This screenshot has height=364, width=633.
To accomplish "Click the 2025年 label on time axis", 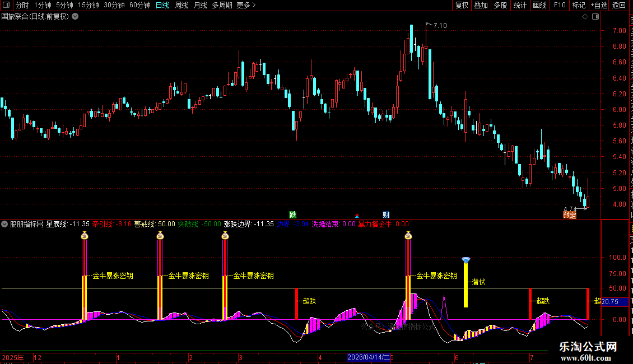I will pyautogui.click(x=13, y=357).
